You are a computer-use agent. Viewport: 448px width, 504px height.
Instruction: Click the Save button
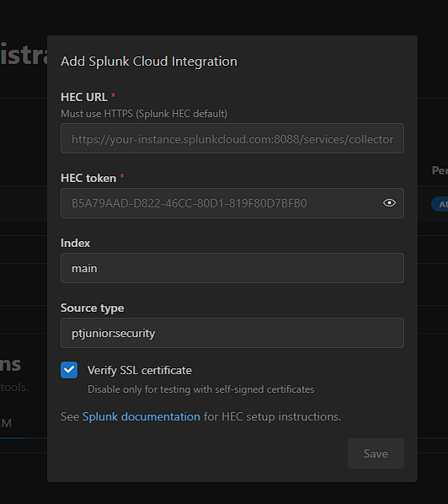[x=376, y=453]
